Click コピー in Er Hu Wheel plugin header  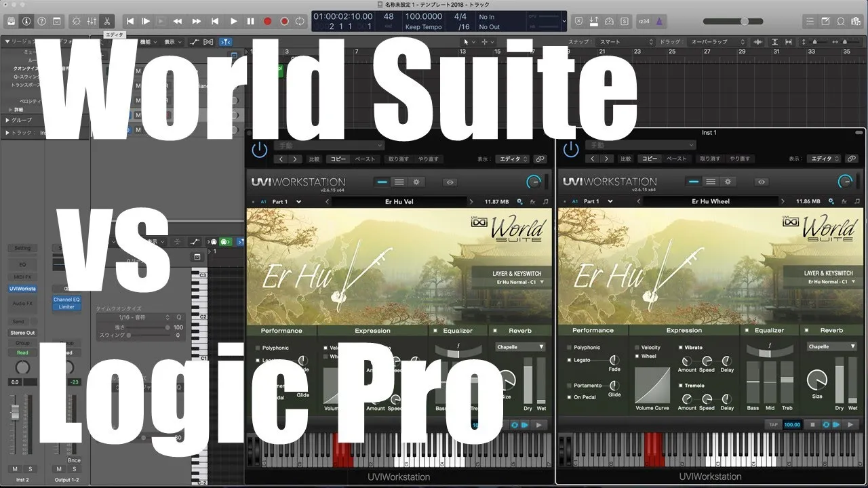[x=650, y=159]
